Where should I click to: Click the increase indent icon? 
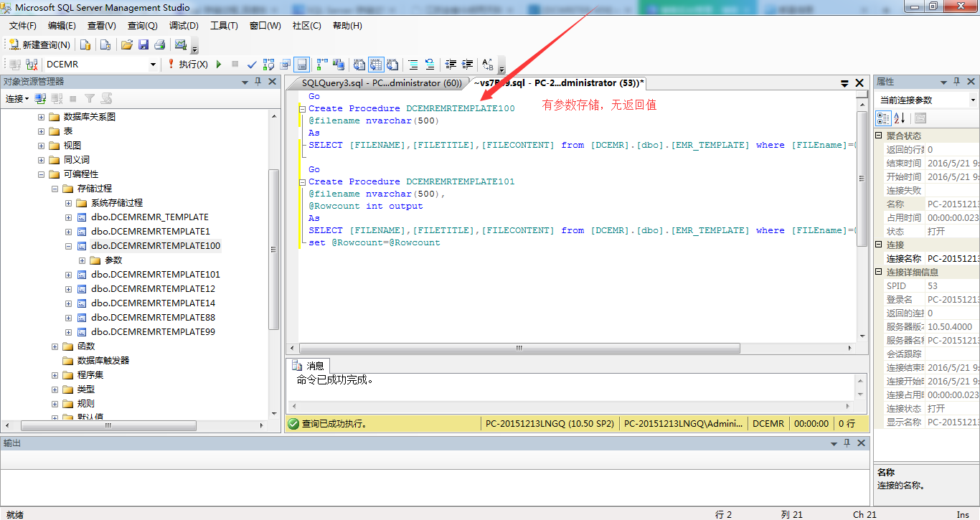(x=467, y=65)
